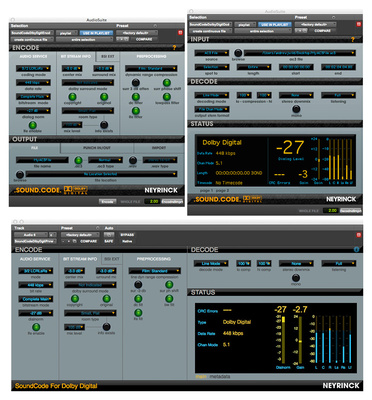Open help question mark in INPUT window
Image resolution: width=372 pixels, height=400 pixels.
[x=353, y=39]
